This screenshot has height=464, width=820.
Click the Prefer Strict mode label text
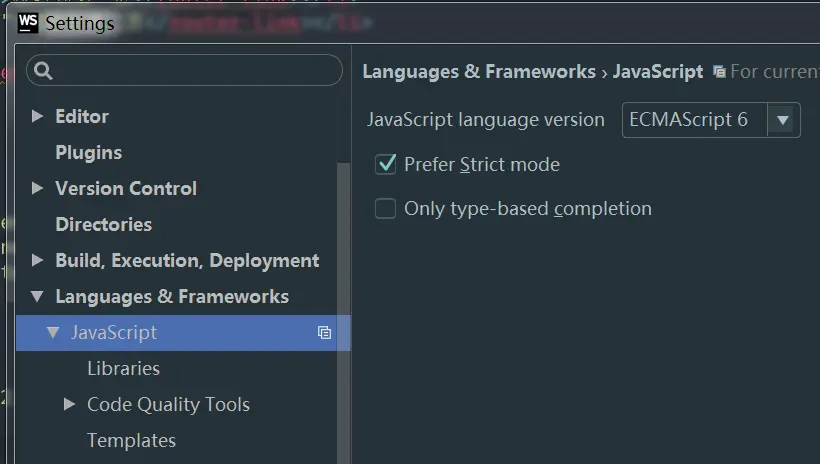[482, 164]
